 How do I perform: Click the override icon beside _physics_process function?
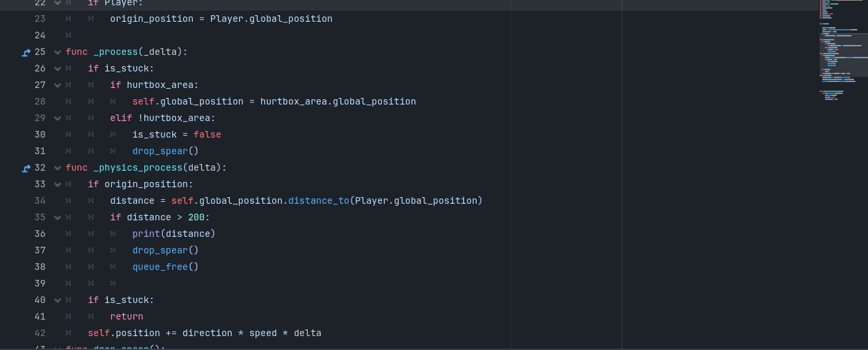[x=26, y=168]
